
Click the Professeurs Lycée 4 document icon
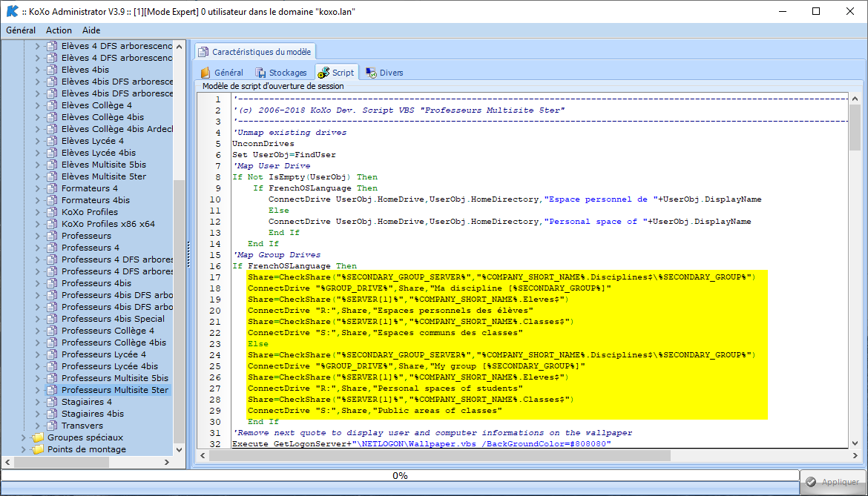[x=52, y=354]
